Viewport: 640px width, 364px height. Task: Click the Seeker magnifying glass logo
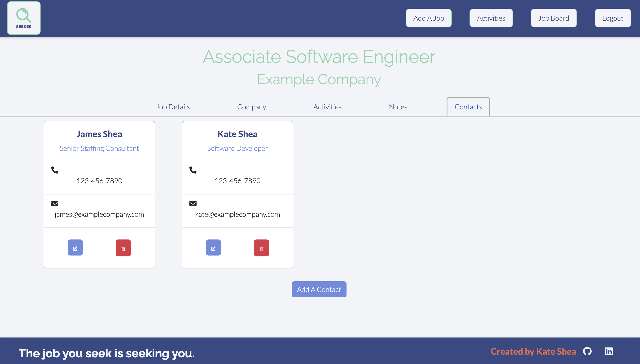pos(24,18)
